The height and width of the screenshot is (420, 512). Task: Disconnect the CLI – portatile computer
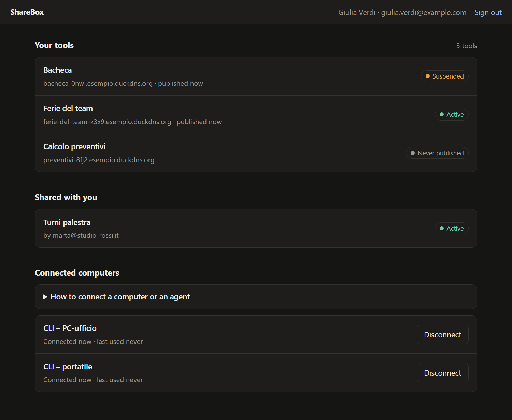coord(442,373)
